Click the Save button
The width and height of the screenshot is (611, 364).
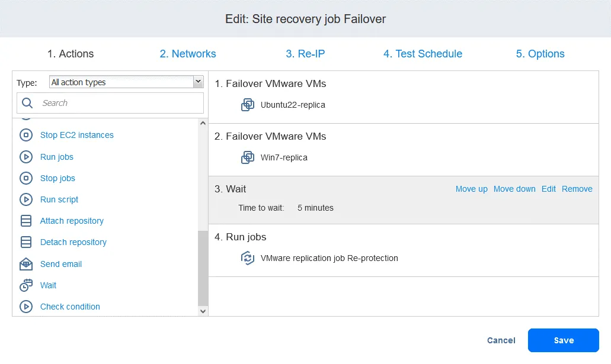point(563,340)
